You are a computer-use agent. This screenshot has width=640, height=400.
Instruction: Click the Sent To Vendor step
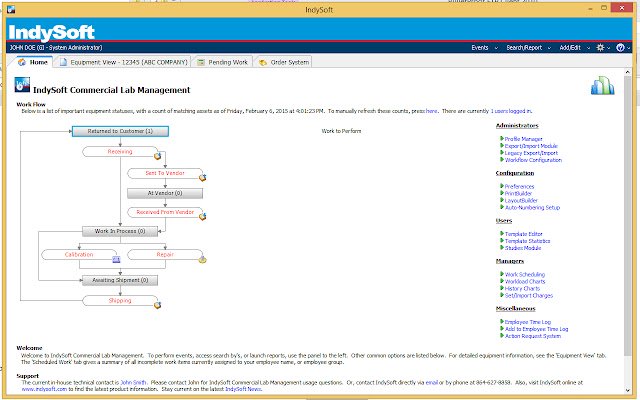pos(165,173)
